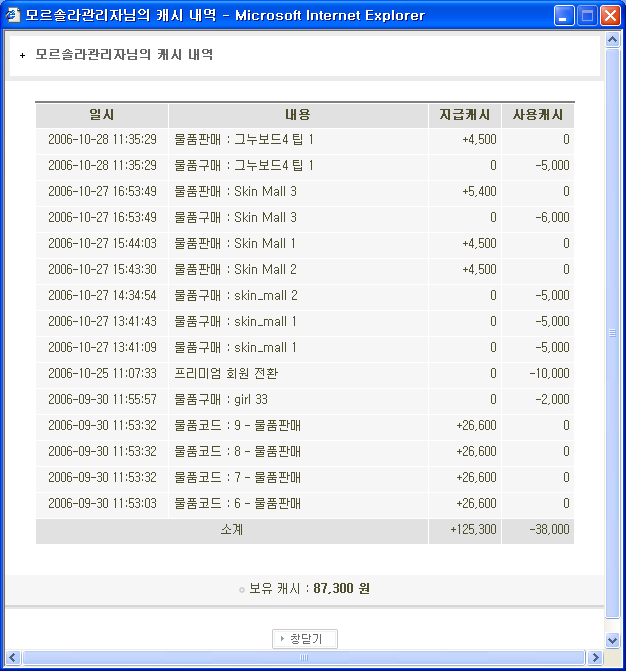The height and width of the screenshot is (671, 626).
Task: Click the horizontal scrollbar thumb
Action: [305, 657]
